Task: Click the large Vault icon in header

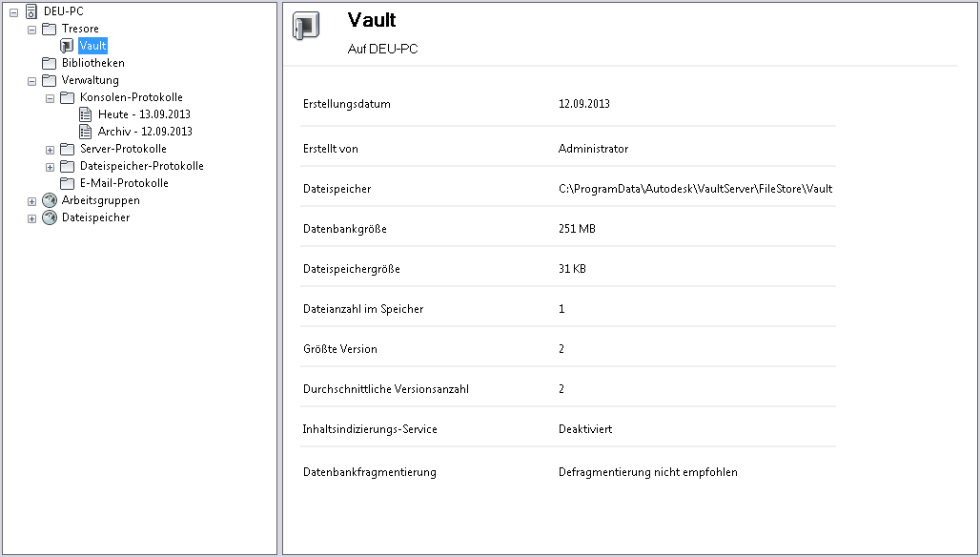Action: [305, 28]
